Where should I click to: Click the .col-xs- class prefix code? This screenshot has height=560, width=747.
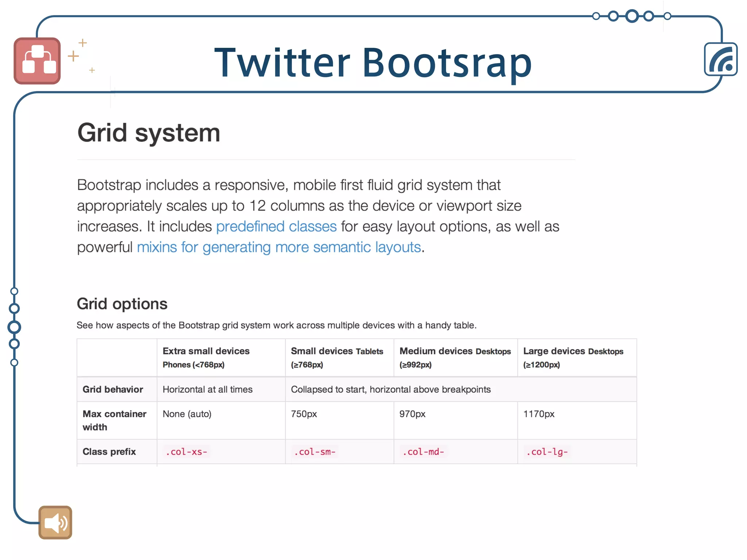186,452
